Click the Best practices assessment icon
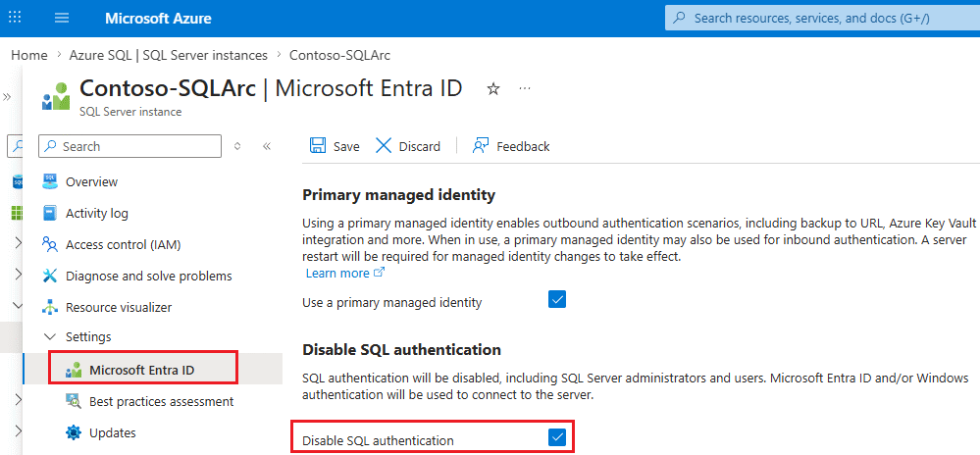This screenshot has width=980, height=455. click(x=74, y=401)
